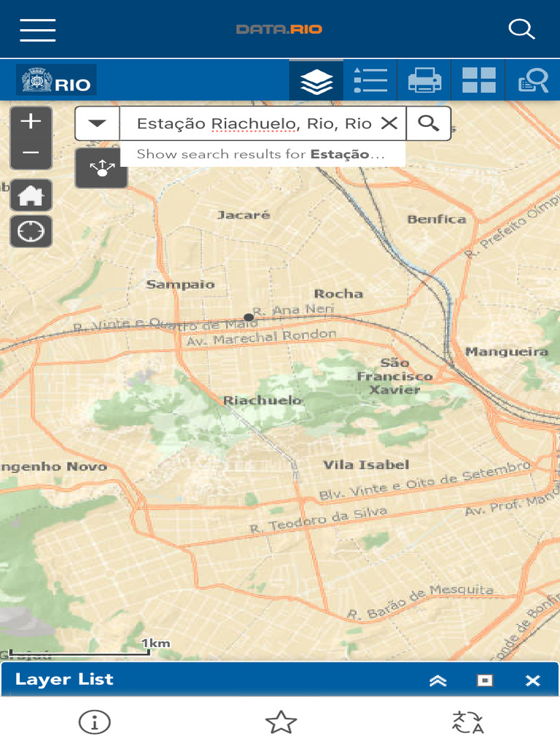Bookmark page with the star icon

(x=281, y=722)
